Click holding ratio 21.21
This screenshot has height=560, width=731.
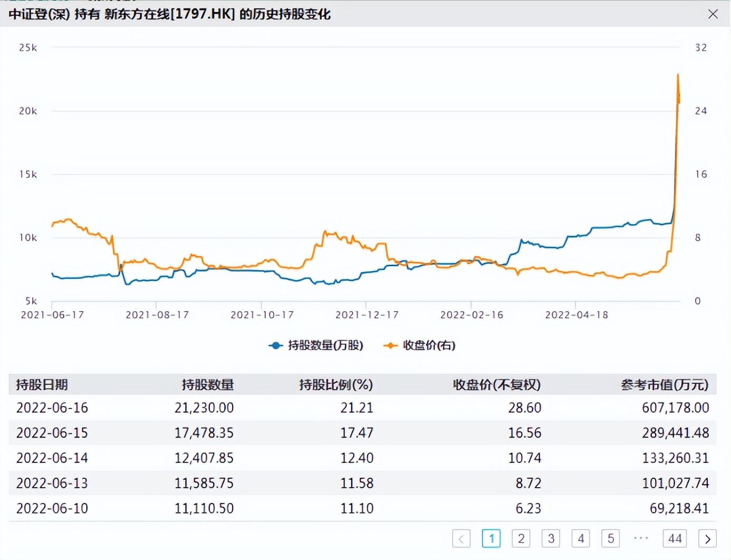click(357, 408)
